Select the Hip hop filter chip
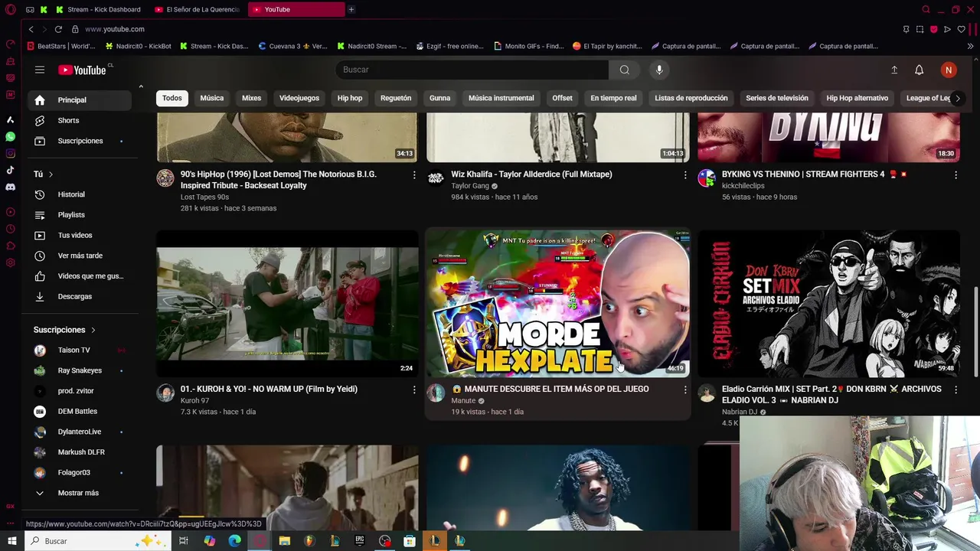Screen dimensions: 980x551 point(350,98)
